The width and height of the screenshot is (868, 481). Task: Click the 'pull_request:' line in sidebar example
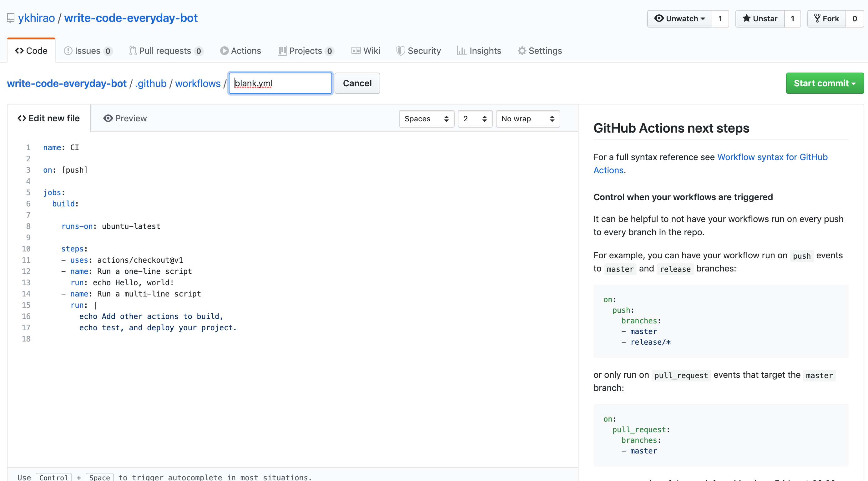(641, 430)
